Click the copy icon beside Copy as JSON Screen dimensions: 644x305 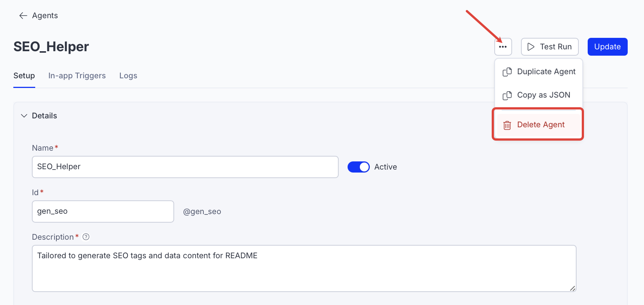(507, 95)
